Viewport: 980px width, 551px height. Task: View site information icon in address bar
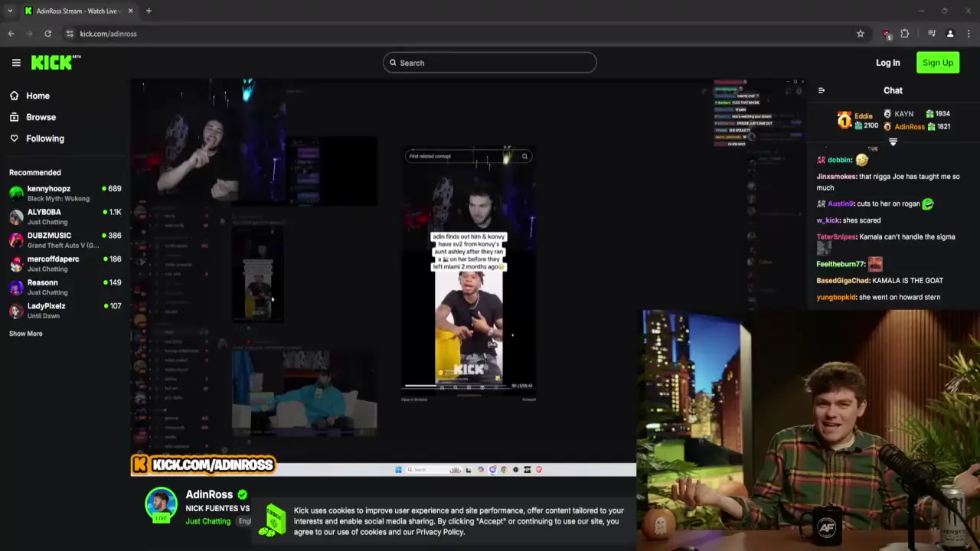pyautogui.click(x=70, y=34)
